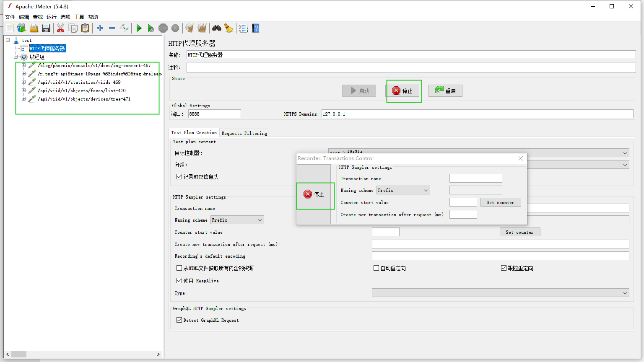Screen dimensions: 644x362
Task: Collapse the 线程组 tree node
Action: tap(16, 57)
